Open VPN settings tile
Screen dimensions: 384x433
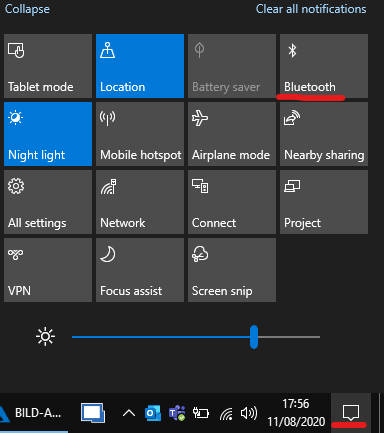(x=48, y=270)
